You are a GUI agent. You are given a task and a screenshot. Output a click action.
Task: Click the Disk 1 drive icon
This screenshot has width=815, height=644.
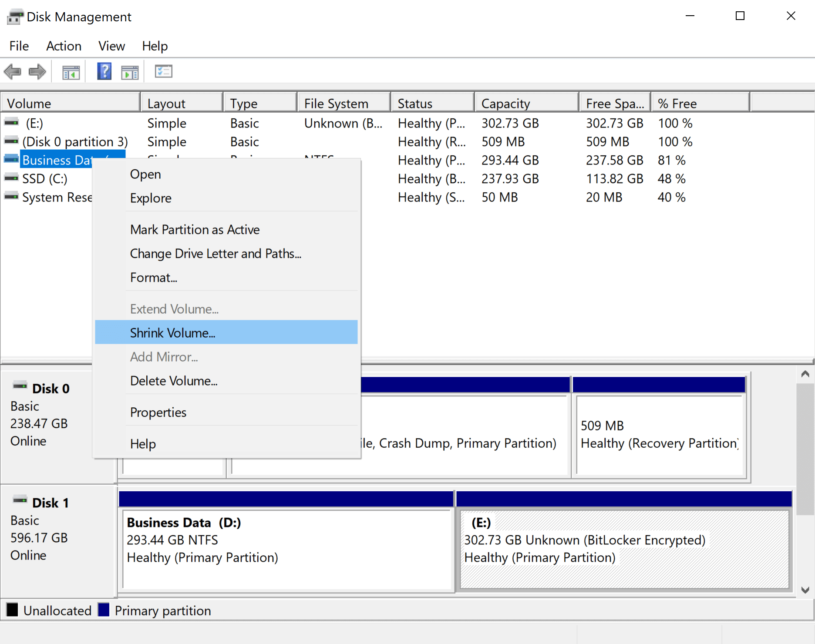pos(19,500)
